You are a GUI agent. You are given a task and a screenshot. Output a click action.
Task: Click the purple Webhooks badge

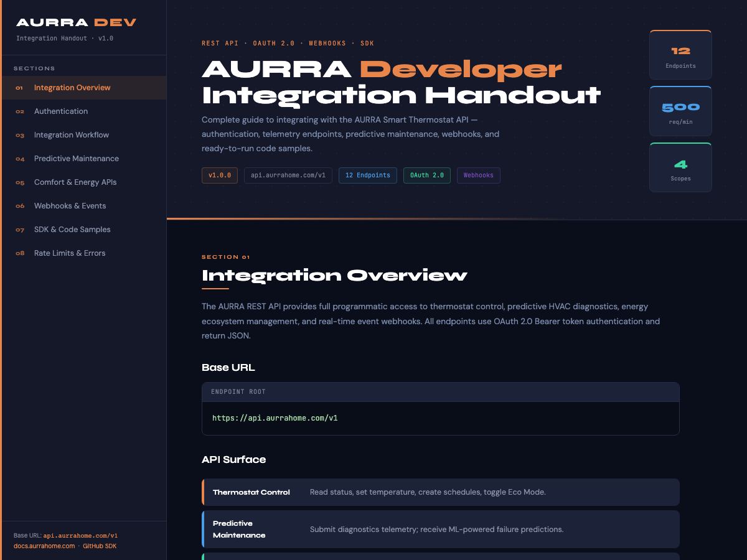pos(479,175)
